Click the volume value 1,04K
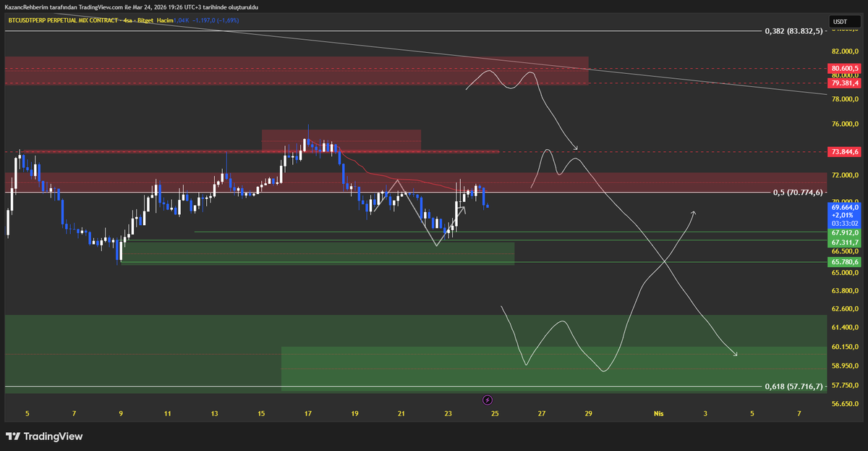The width and height of the screenshot is (868, 451). [x=182, y=20]
